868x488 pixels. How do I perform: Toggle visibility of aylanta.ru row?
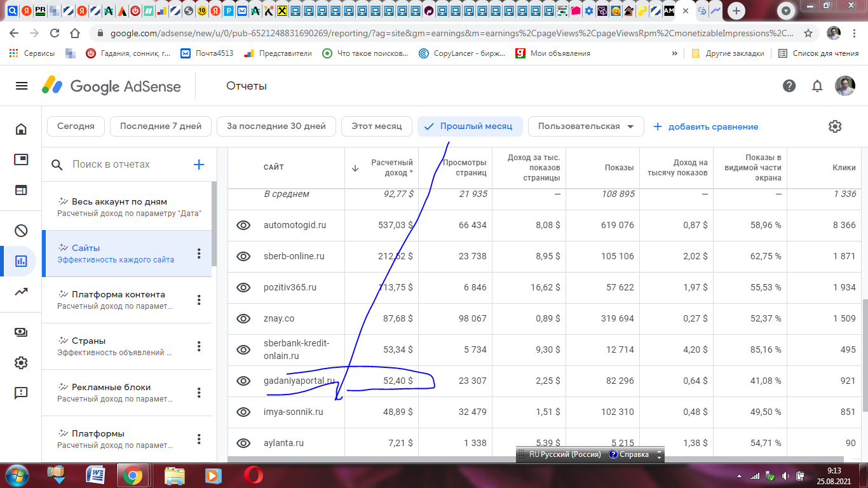[x=243, y=443]
